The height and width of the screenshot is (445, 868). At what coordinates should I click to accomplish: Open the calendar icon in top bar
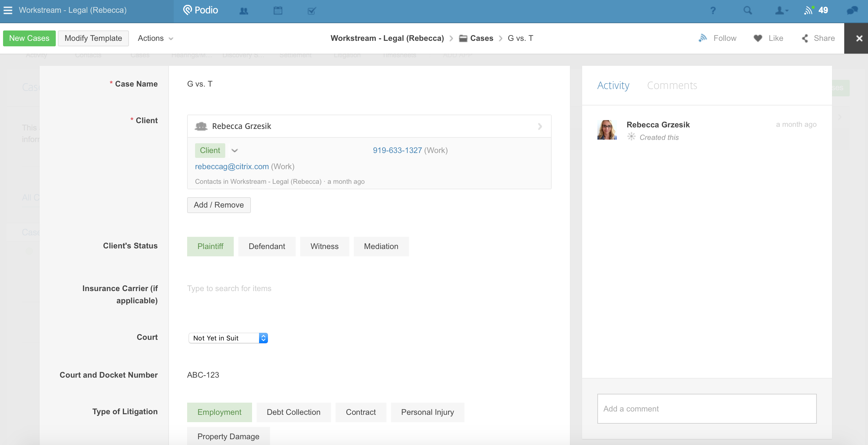tap(278, 11)
